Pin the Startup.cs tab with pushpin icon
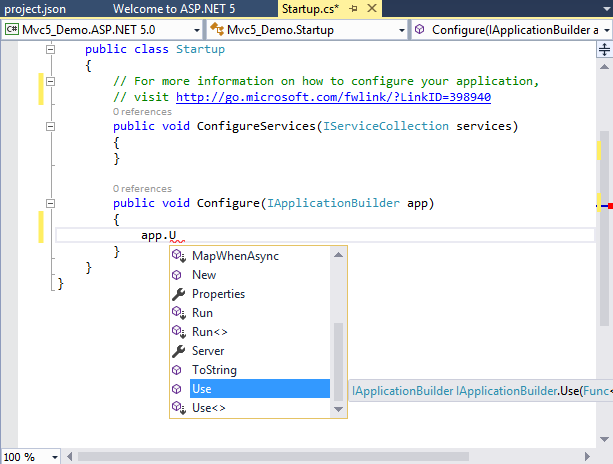 coord(353,9)
